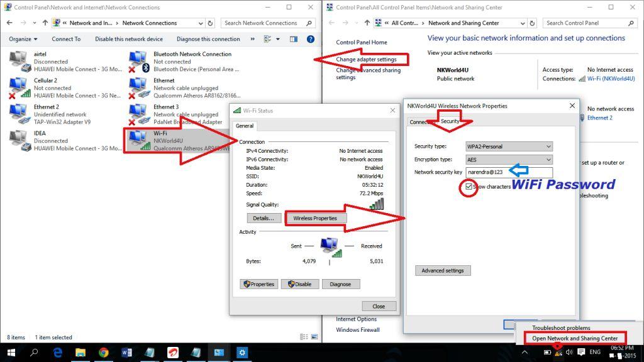Open Wireless Properties
The image size is (644, 362).
tap(315, 218)
